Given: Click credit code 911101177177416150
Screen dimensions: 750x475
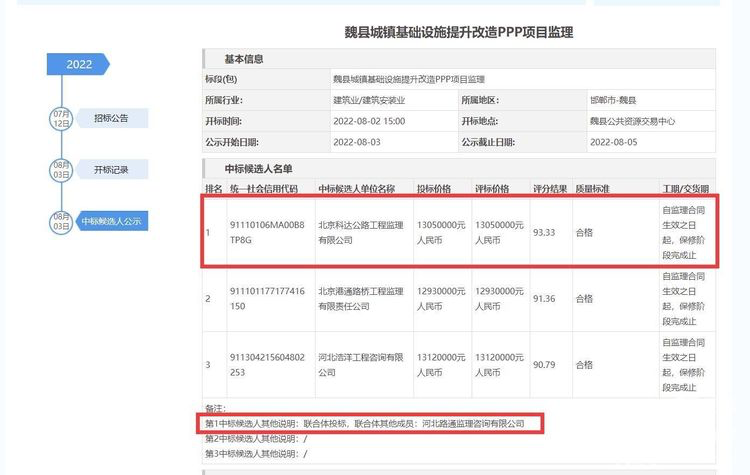Looking at the screenshot, I should click(x=267, y=298).
